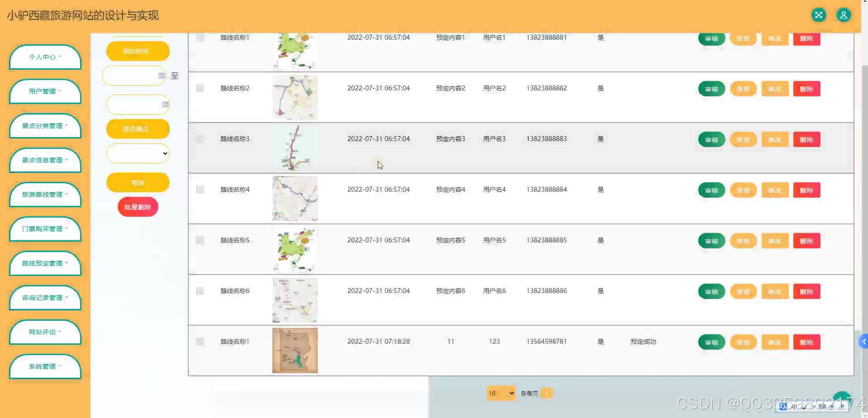Focus the start date input field
The height and width of the screenshot is (418, 868).
pyautogui.click(x=134, y=76)
